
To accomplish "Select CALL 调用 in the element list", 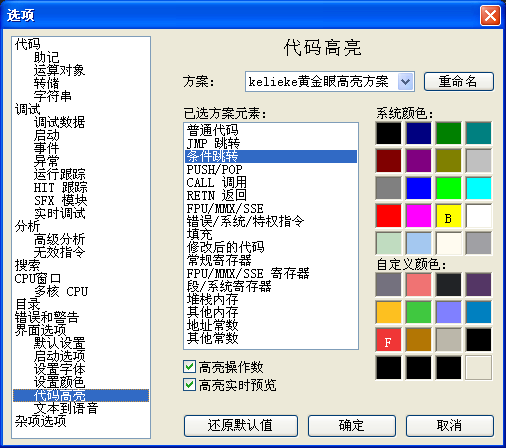I will click(x=271, y=182).
